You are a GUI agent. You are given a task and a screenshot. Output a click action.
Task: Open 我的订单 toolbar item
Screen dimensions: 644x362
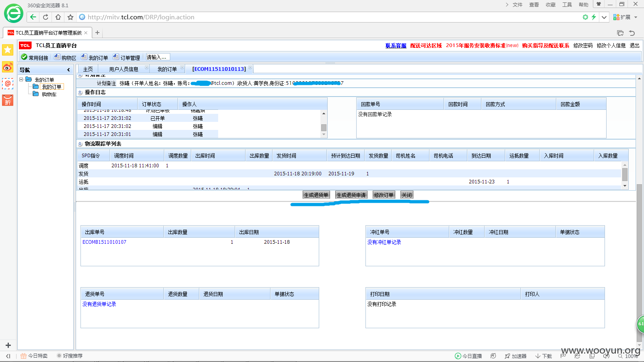[95, 58]
